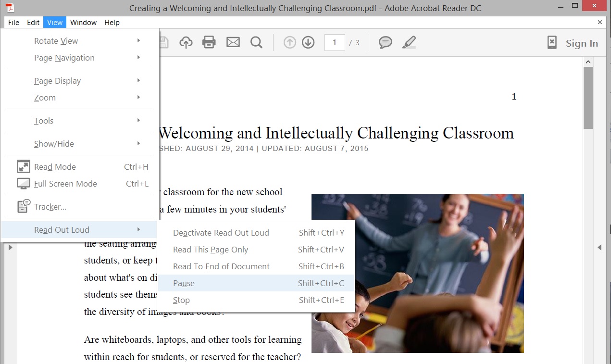Go to previous page up arrow

[x=289, y=42]
